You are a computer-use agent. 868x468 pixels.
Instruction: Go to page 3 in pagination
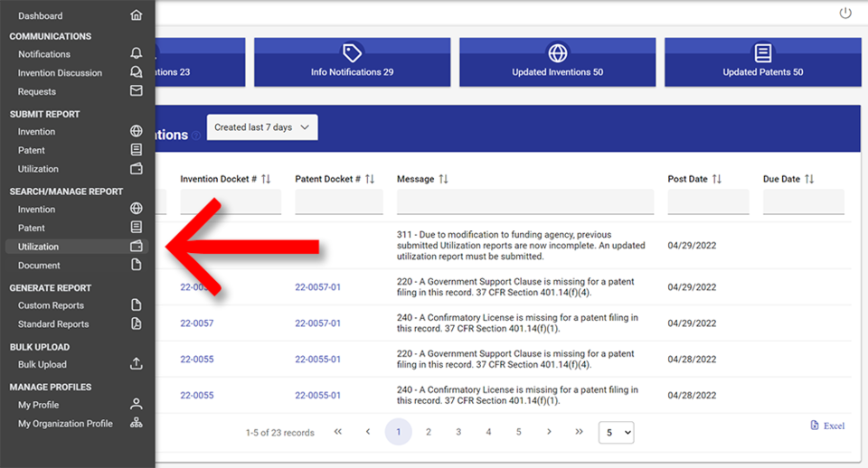(x=458, y=432)
